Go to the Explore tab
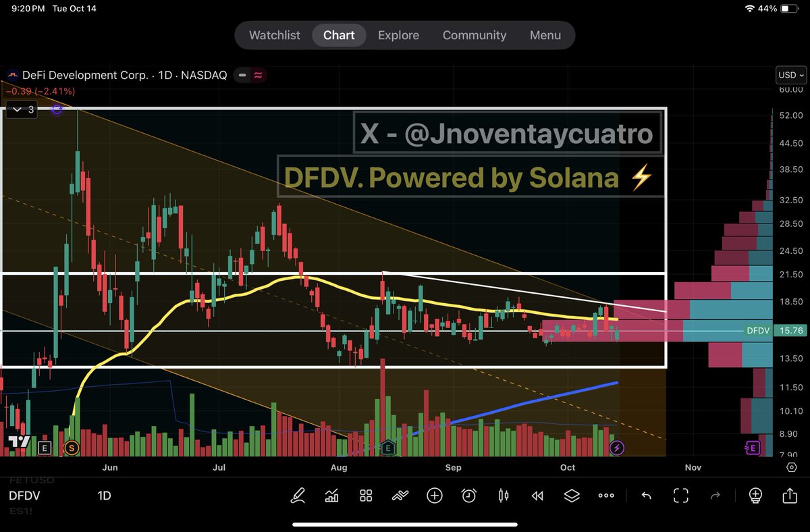 tap(398, 35)
